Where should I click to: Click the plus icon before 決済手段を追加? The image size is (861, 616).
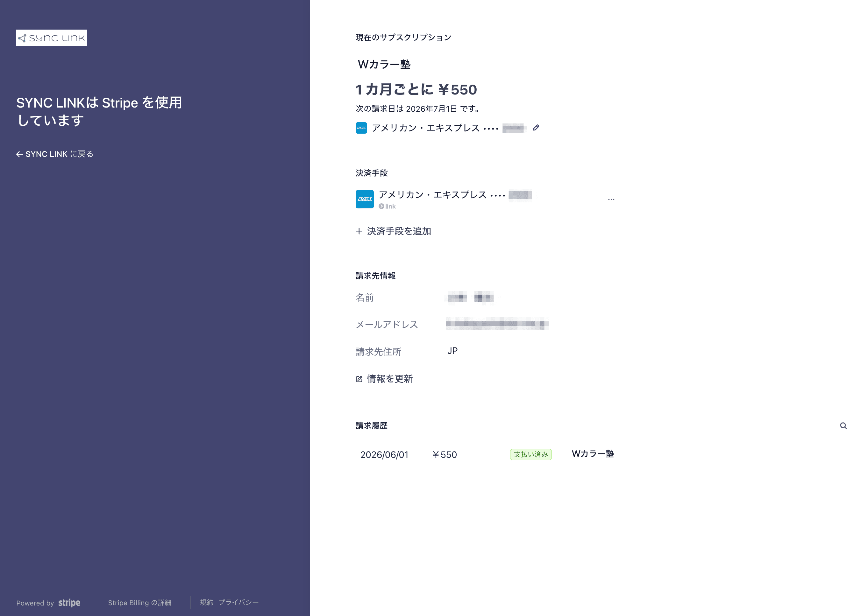click(x=359, y=231)
